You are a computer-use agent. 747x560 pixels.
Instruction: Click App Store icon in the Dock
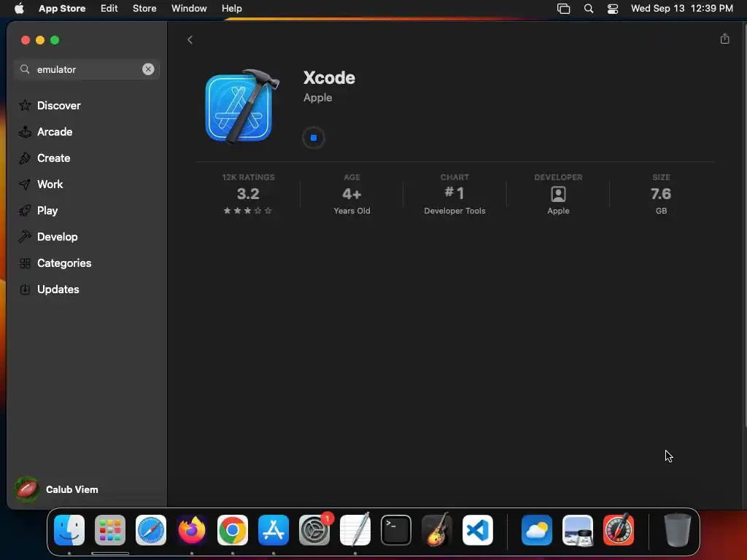coord(274,530)
